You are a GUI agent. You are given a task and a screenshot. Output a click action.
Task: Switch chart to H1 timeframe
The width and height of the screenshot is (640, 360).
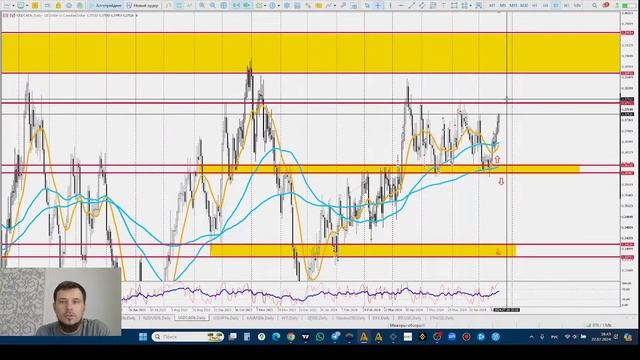[x=535, y=6]
